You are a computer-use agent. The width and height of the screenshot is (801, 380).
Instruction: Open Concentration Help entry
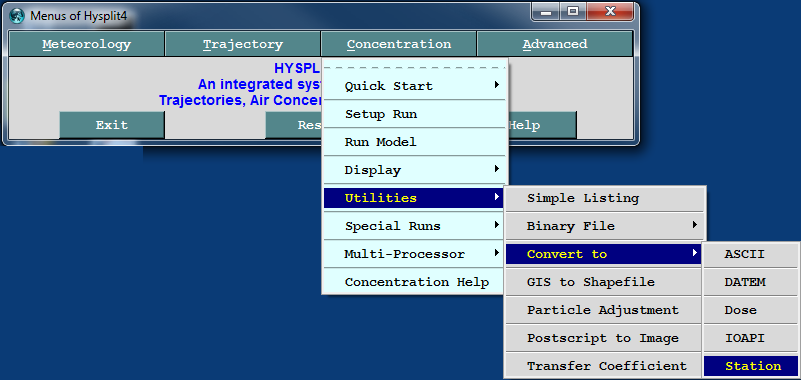click(415, 282)
